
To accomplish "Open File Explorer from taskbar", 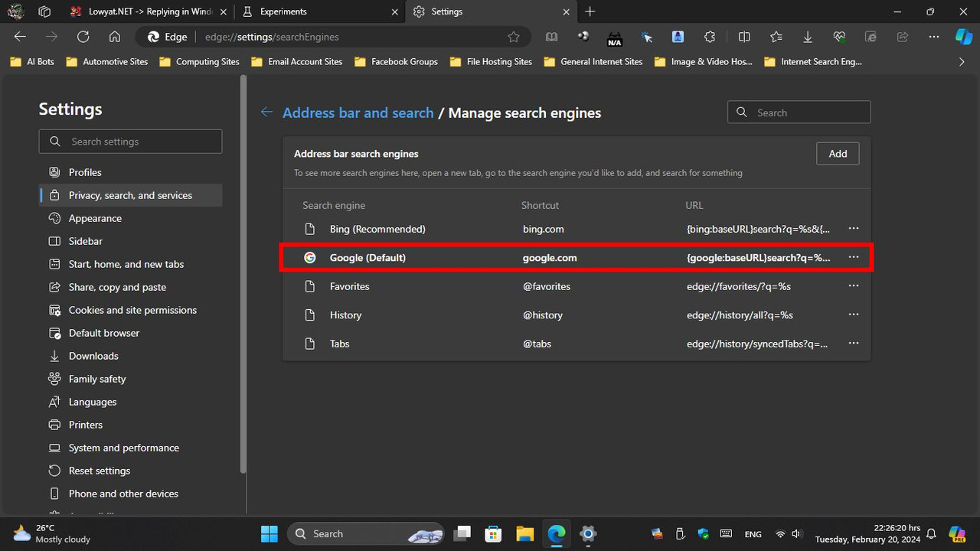I will [524, 533].
